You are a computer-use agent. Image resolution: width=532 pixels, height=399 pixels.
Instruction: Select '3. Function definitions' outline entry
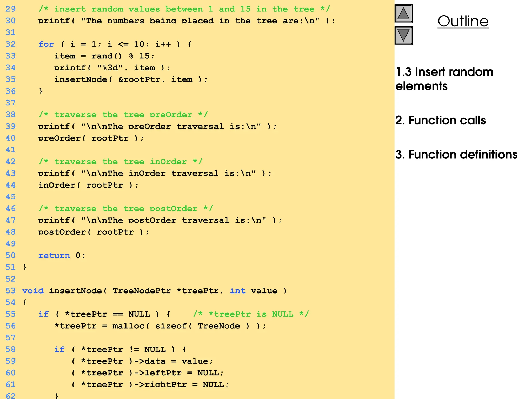coord(456,155)
